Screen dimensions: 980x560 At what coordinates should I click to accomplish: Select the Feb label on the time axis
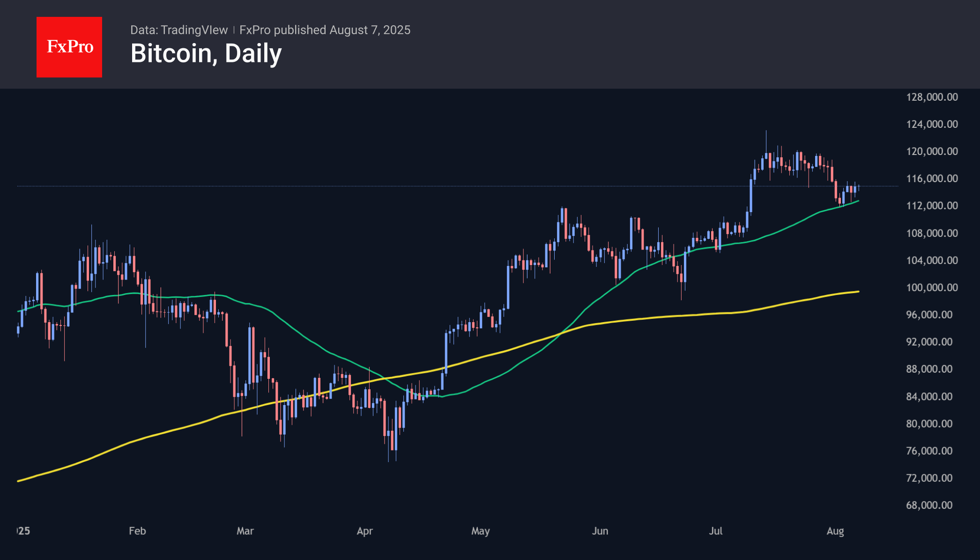tap(137, 531)
